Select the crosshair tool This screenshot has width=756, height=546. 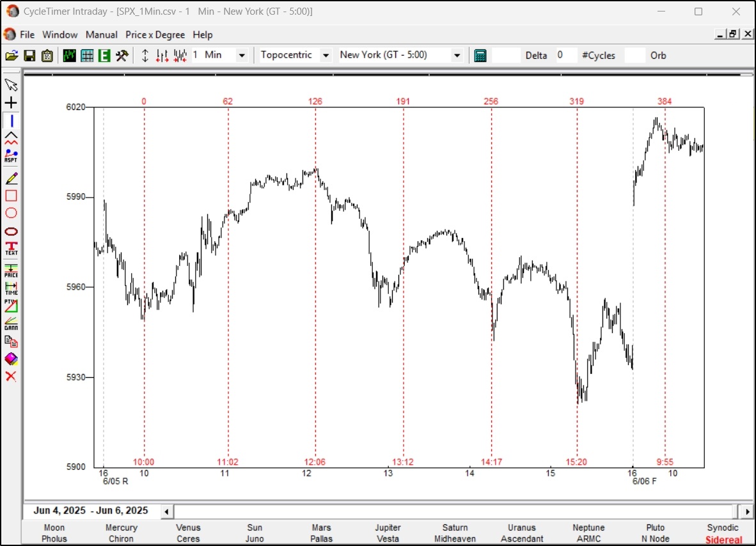[10, 102]
